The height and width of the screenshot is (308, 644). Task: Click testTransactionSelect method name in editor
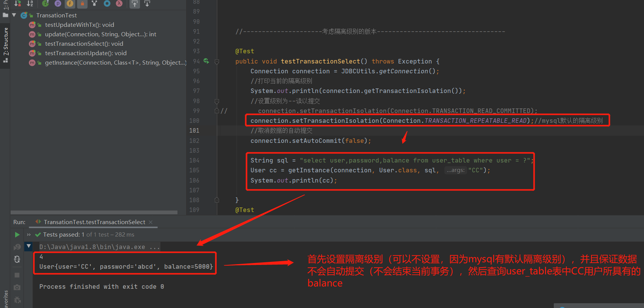pos(320,61)
